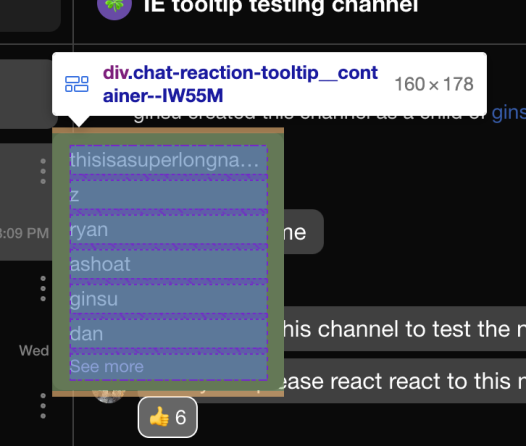Open the bottom three-dot message menu icon
This screenshot has width=526, height=446.
pyautogui.click(x=43, y=406)
